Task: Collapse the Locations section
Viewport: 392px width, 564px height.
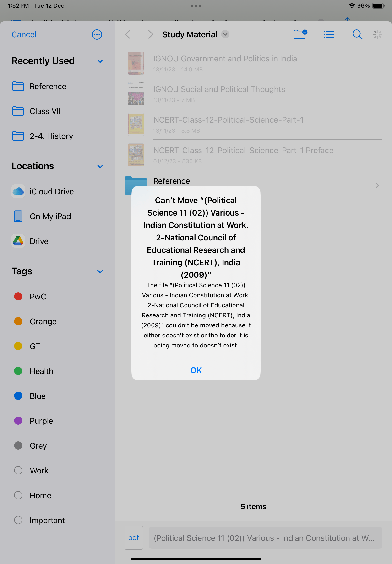Action: [x=100, y=166]
